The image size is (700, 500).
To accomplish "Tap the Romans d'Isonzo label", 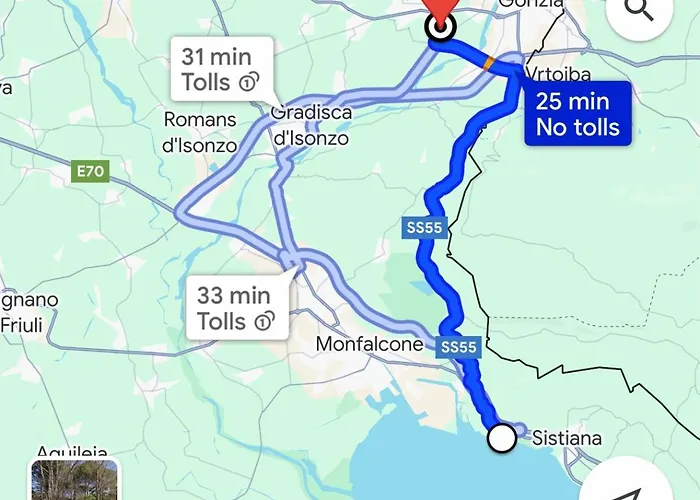I will pyautogui.click(x=200, y=132).
